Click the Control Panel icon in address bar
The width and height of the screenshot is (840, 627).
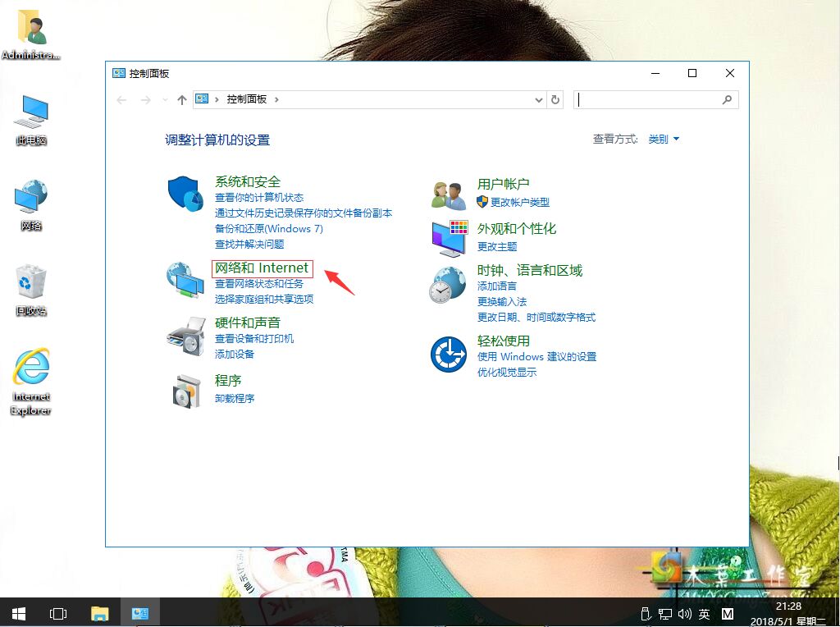click(x=202, y=99)
